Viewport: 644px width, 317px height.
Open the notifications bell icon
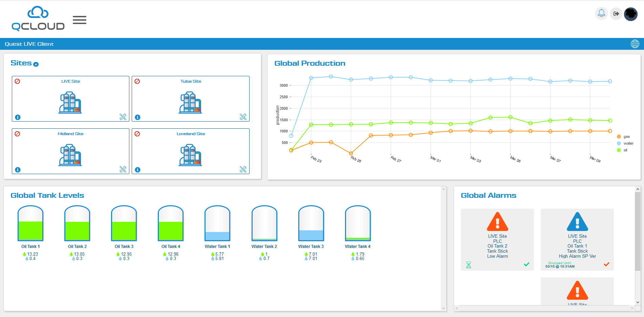[x=601, y=14]
